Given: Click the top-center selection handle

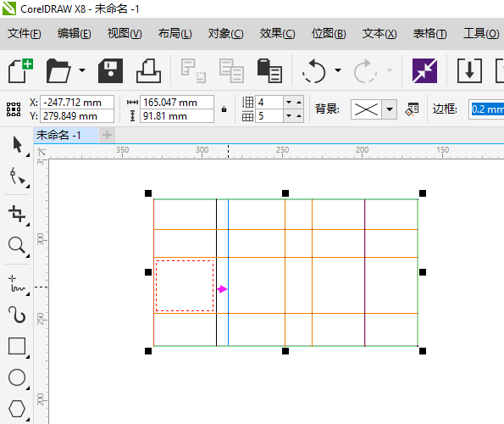Looking at the screenshot, I should (285, 193).
